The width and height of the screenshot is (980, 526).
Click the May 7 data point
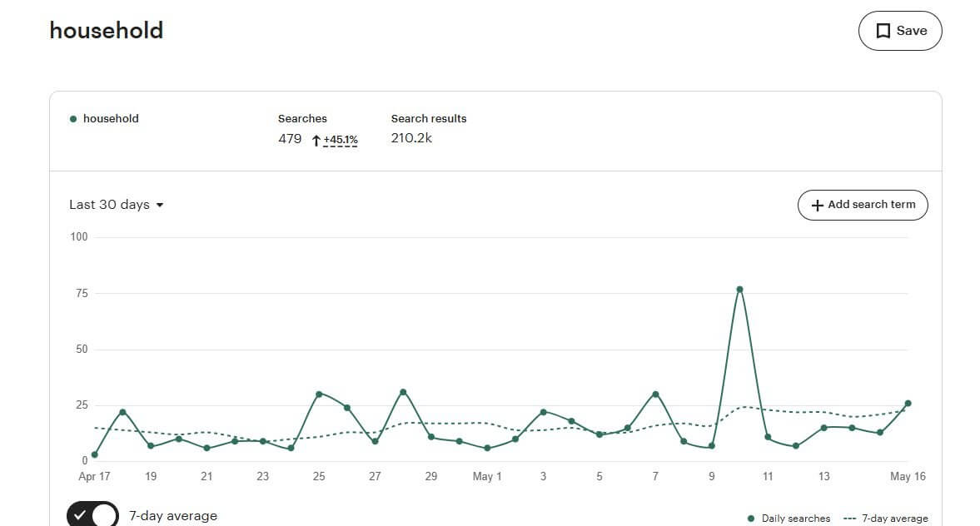(x=655, y=394)
